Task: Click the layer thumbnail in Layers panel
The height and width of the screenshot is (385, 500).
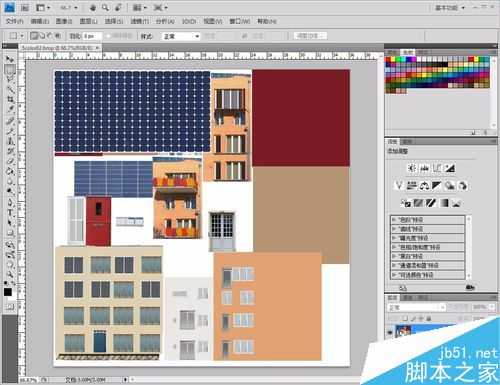Action: [403, 332]
